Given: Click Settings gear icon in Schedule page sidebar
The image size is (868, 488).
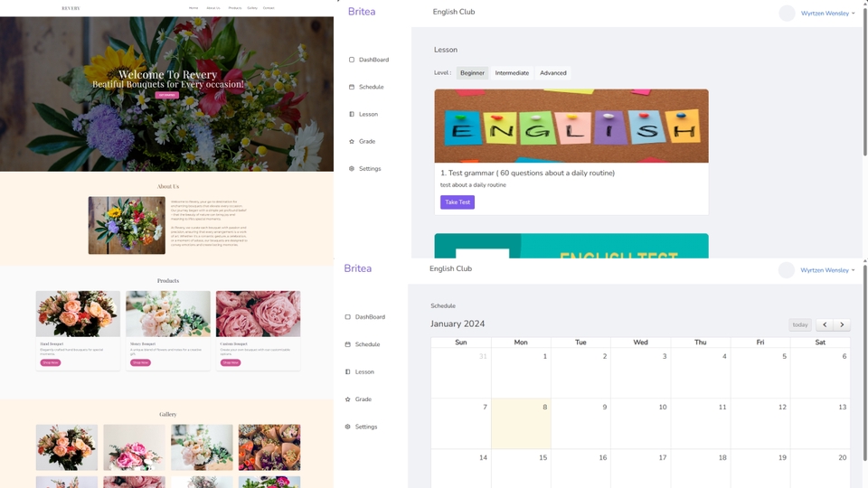Looking at the screenshot, I should coord(347,427).
